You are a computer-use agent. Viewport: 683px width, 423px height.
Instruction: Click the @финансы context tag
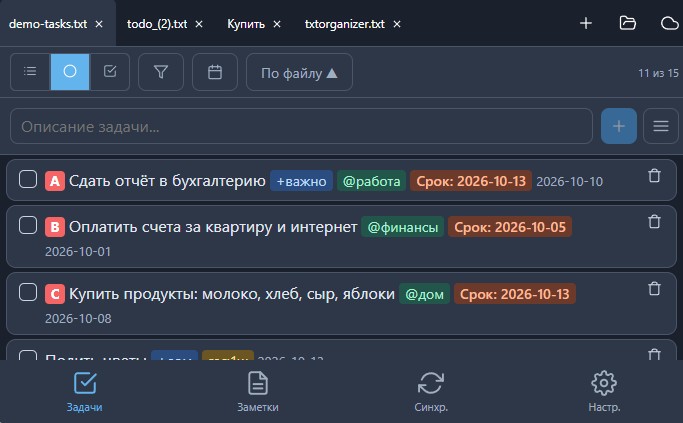pyautogui.click(x=402, y=227)
